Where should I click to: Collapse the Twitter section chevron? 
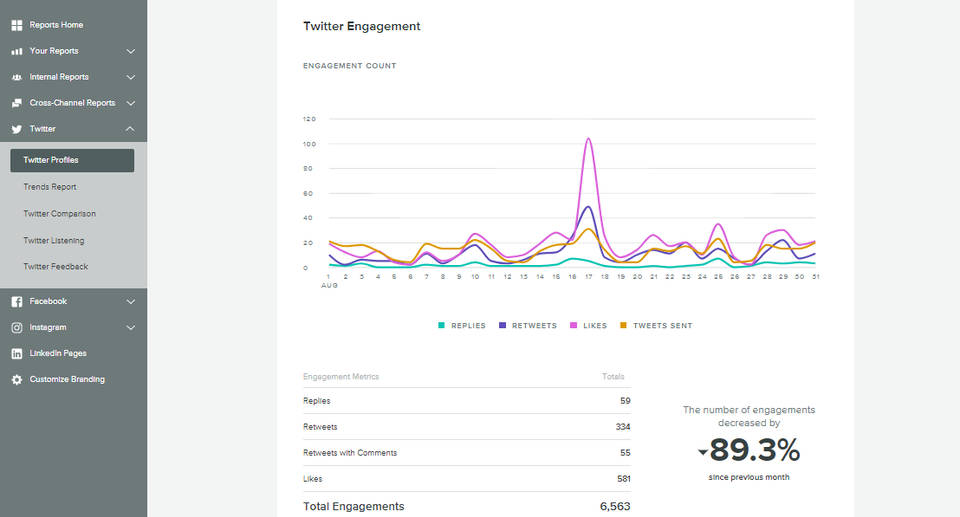(131, 129)
